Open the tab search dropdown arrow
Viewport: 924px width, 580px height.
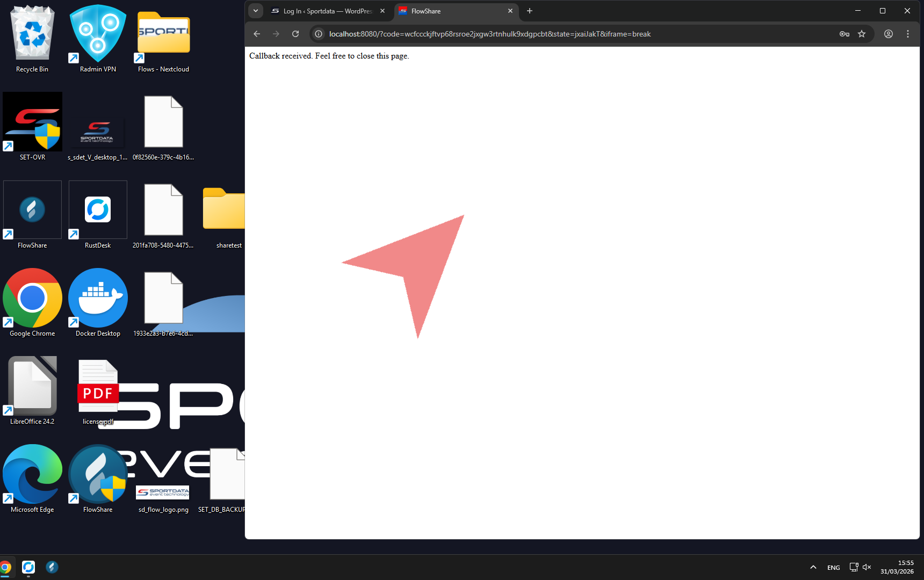[256, 11]
